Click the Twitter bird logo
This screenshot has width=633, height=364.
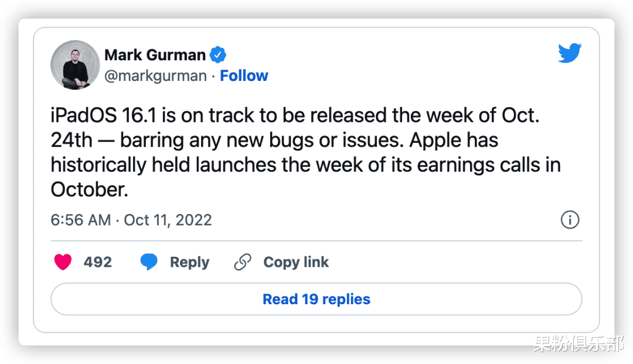(570, 54)
